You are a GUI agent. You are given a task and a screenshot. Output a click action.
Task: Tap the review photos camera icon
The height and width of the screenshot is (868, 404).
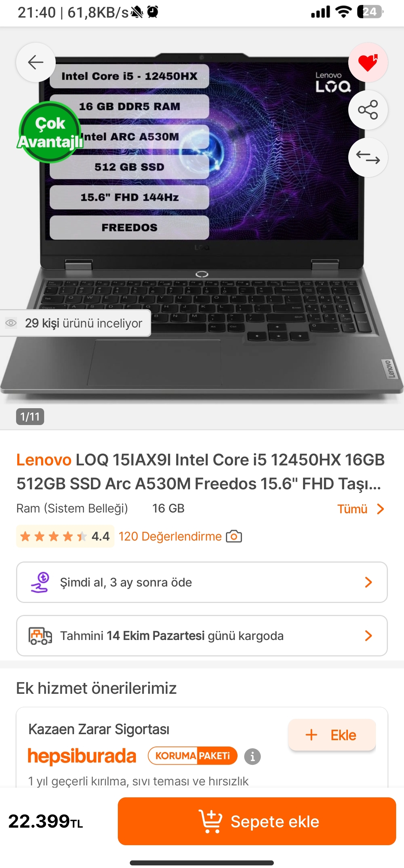tap(234, 536)
